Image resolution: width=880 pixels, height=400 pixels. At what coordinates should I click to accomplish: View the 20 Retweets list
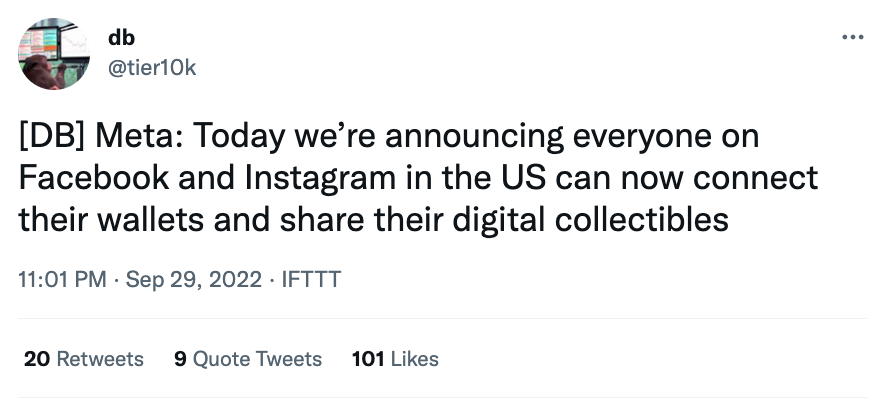[84, 358]
